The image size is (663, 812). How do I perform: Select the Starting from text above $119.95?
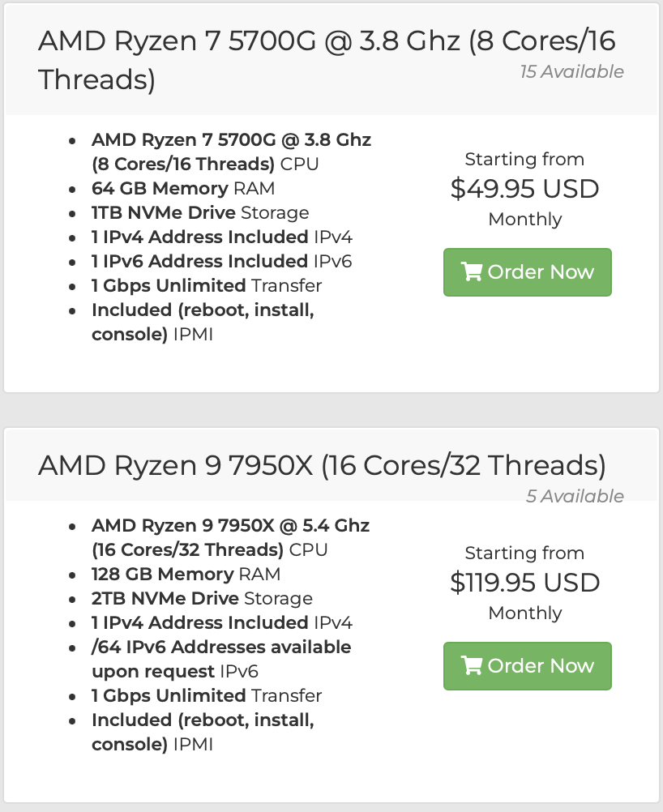tap(524, 553)
